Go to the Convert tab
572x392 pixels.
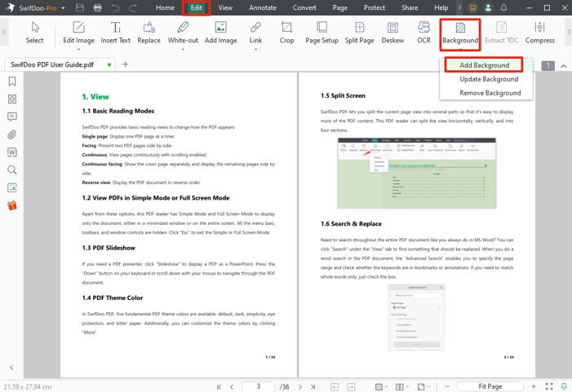point(304,7)
